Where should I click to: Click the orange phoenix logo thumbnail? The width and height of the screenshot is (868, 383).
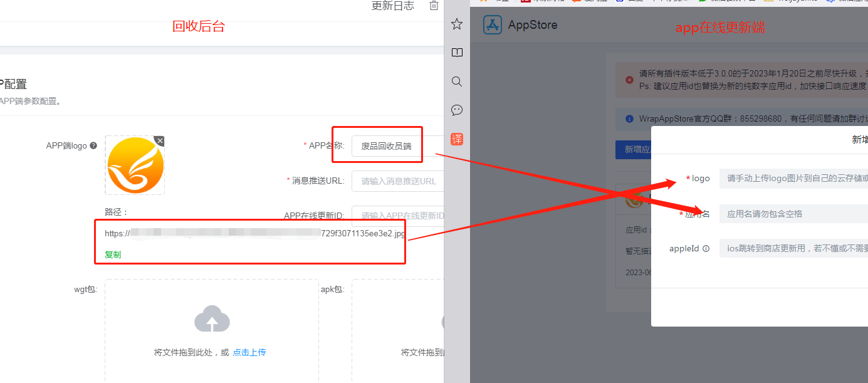coord(135,165)
